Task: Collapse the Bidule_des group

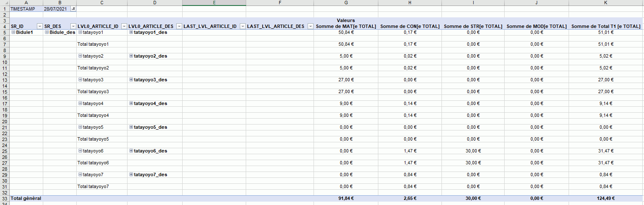Action: point(47,32)
